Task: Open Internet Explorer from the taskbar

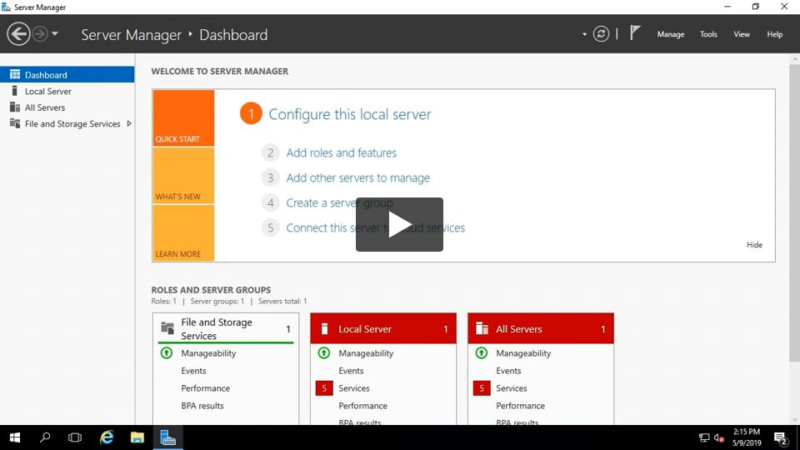Action: [107, 437]
